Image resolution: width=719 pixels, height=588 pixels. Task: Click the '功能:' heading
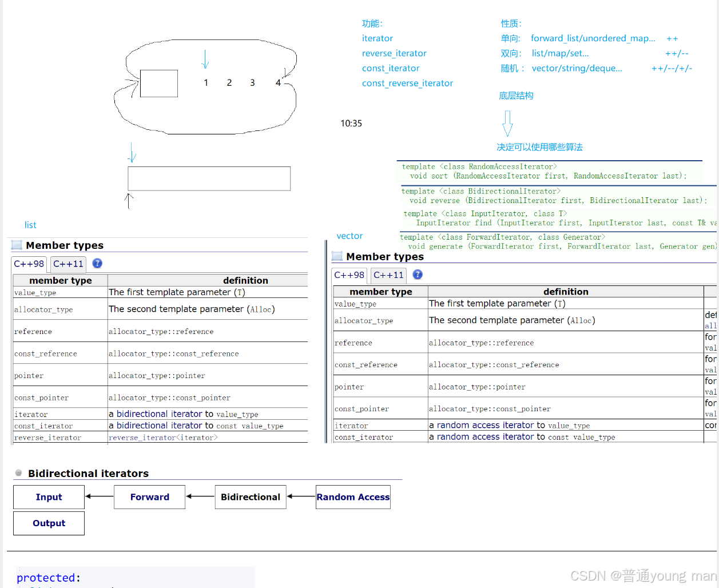click(x=372, y=23)
